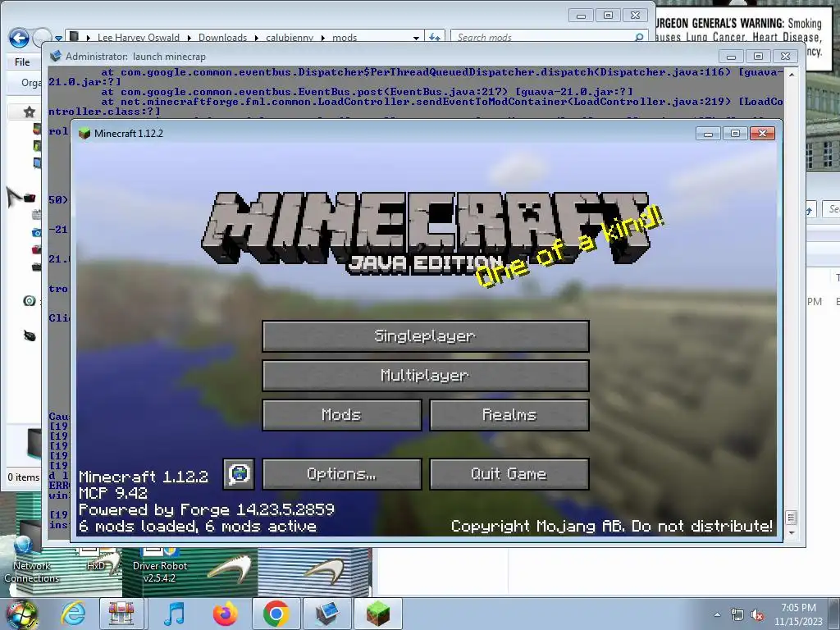Click the Minecraft grass block title bar icon

click(84, 134)
